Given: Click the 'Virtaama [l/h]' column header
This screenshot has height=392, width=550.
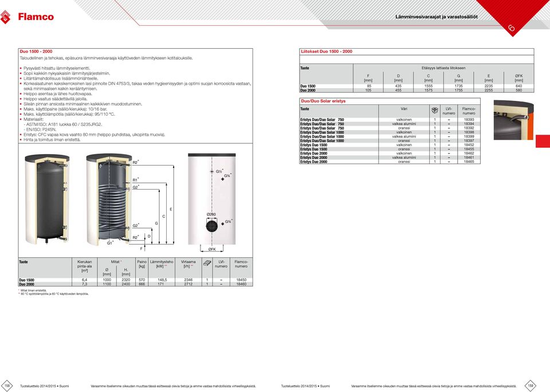Looking at the screenshot, I should 188,264.
